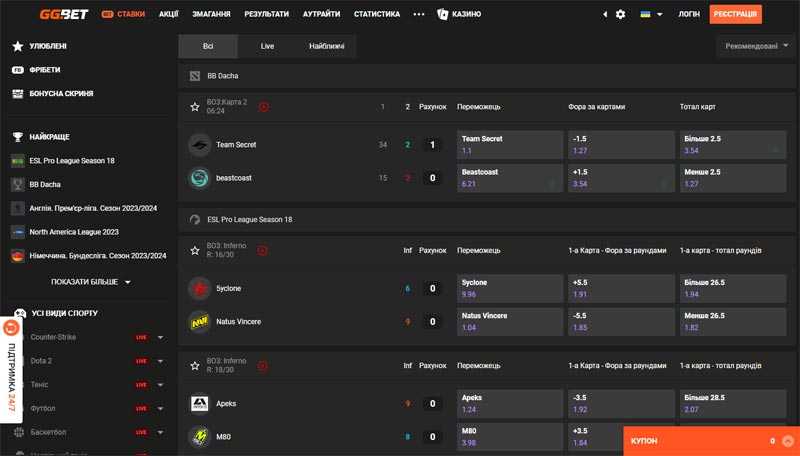This screenshot has height=456, width=800.
Task: Favorite the Syclone vs Natus Vincere match
Action: coord(194,250)
